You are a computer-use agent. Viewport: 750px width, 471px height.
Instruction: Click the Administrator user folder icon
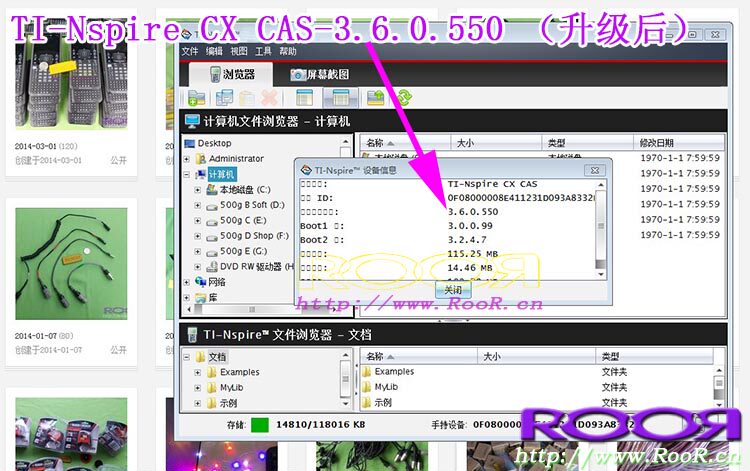201,158
